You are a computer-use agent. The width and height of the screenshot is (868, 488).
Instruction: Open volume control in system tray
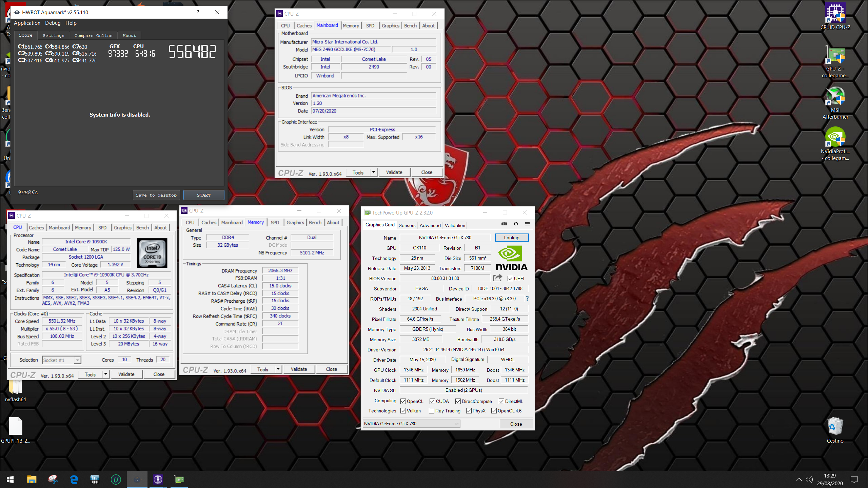(x=809, y=480)
